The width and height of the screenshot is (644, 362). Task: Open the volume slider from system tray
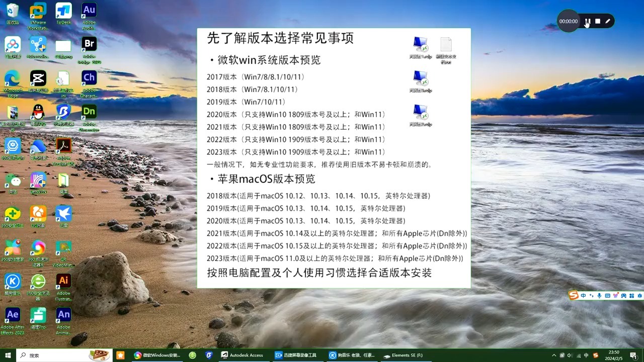coord(571,355)
